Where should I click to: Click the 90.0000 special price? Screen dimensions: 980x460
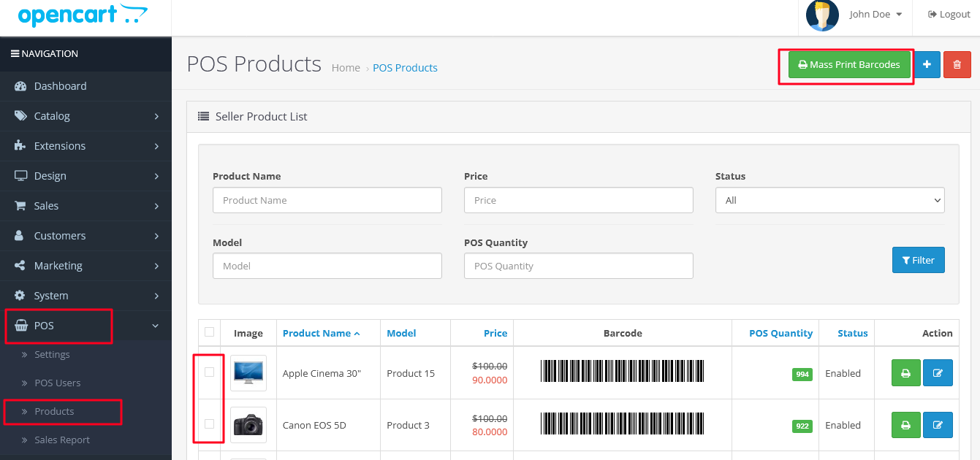pyautogui.click(x=490, y=380)
